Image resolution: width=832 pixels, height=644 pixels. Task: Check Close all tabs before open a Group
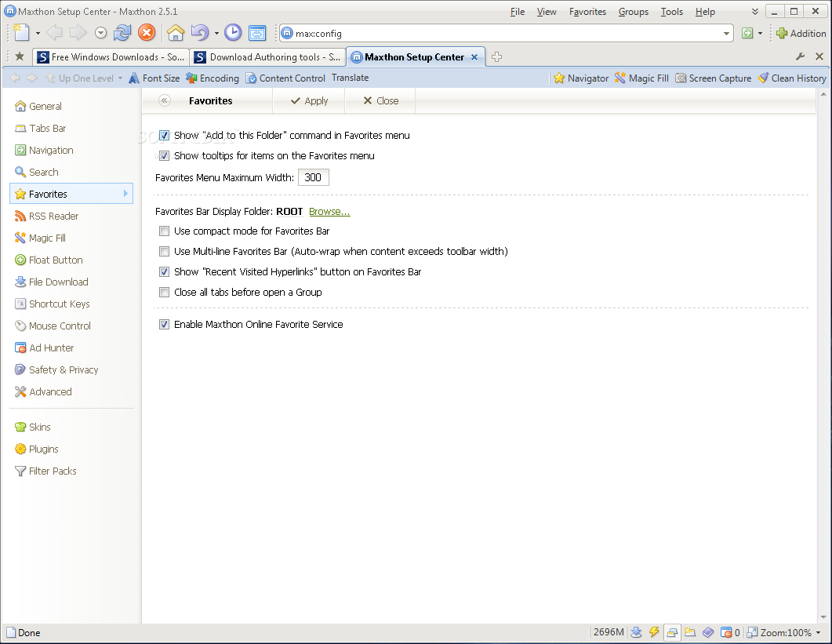(x=165, y=292)
